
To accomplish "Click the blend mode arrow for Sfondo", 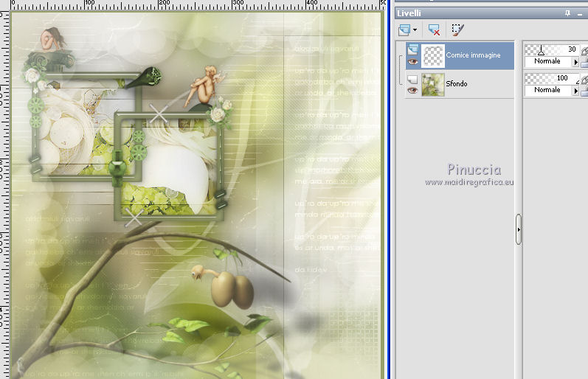I will click(x=575, y=91).
